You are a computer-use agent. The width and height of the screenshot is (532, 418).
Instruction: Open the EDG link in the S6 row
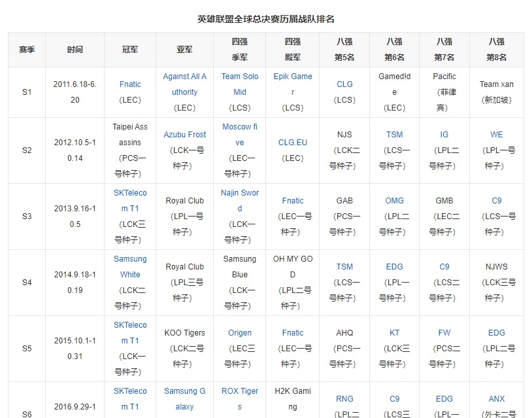pyautogui.click(x=444, y=398)
